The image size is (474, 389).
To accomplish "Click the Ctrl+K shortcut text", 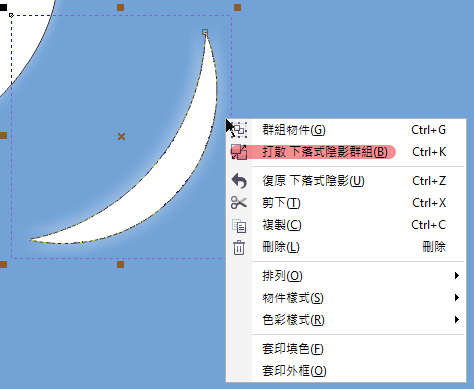I will 429,152.
